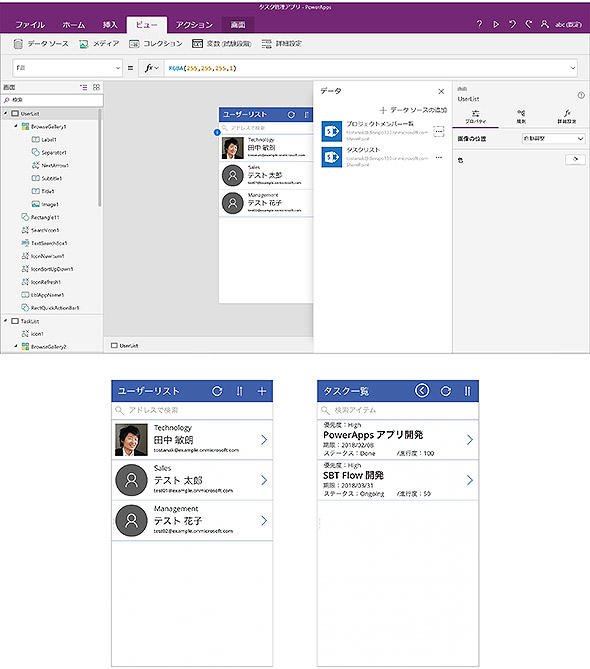Collapse the TaskList tree node
Image resolution: width=590 pixels, height=669 pixels.
[6, 321]
